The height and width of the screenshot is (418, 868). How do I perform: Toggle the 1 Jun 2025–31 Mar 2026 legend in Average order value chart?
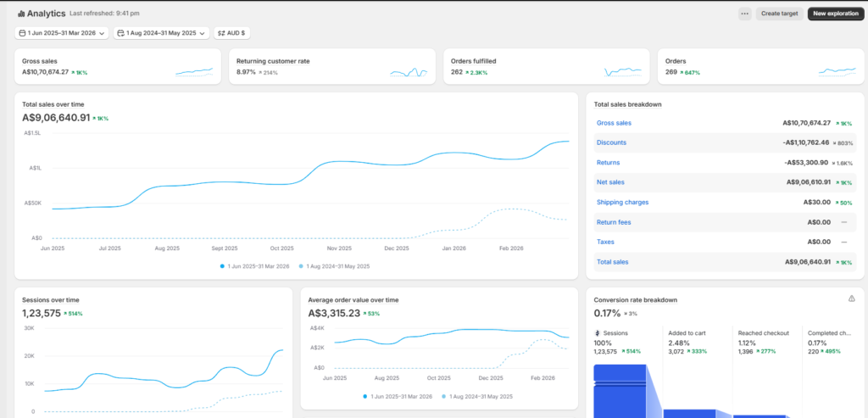tap(398, 397)
